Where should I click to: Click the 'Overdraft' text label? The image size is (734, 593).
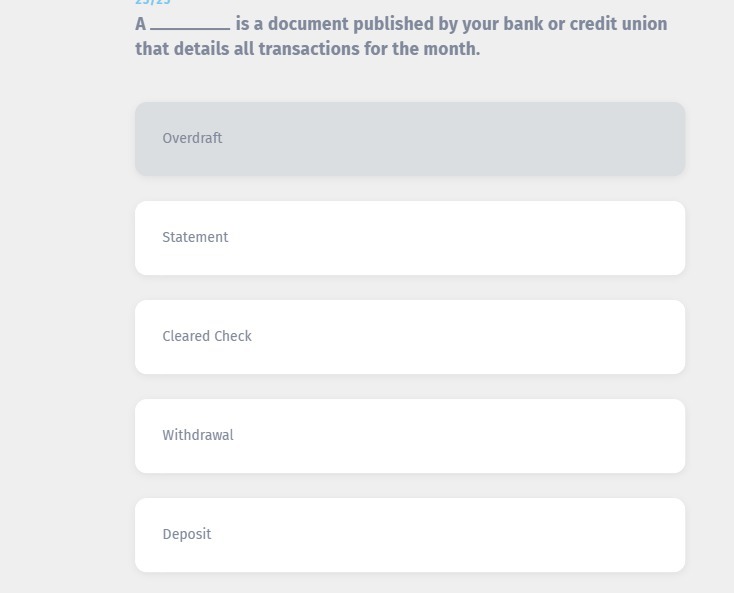click(192, 139)
